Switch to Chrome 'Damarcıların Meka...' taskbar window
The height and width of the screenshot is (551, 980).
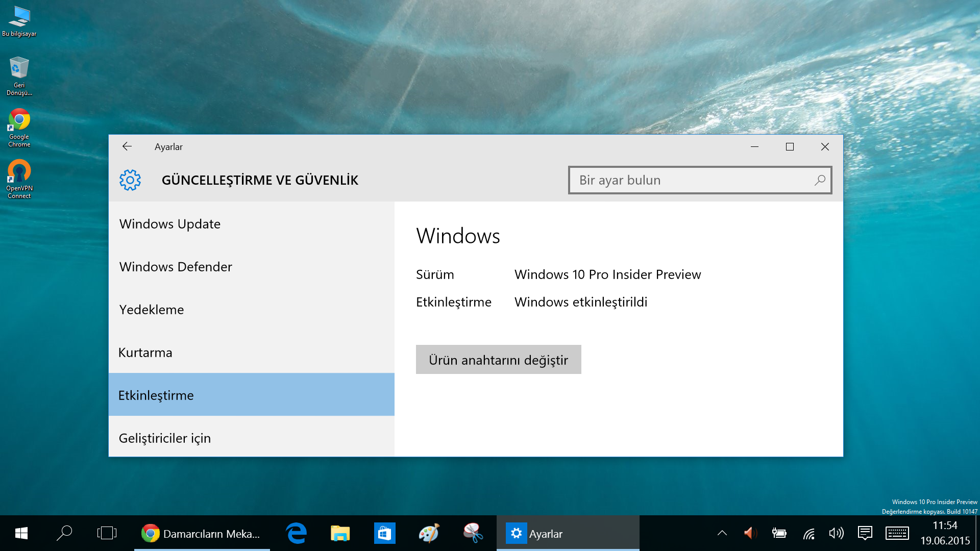tap(202, 533)
